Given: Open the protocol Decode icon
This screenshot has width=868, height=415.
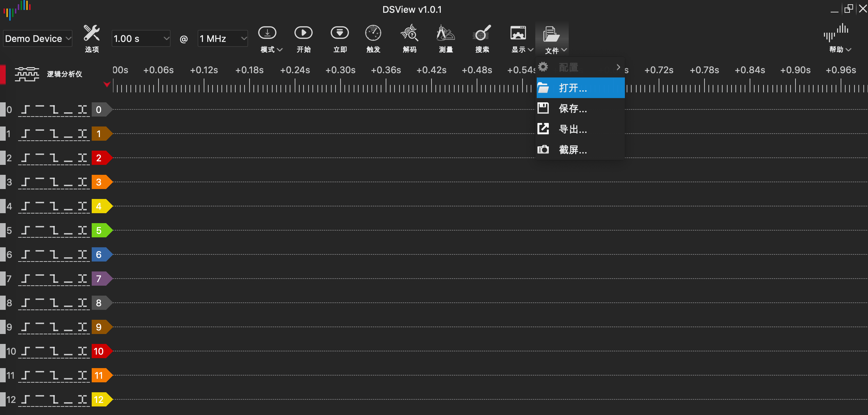Looking at the screenshot, I should tap(409, 33).
